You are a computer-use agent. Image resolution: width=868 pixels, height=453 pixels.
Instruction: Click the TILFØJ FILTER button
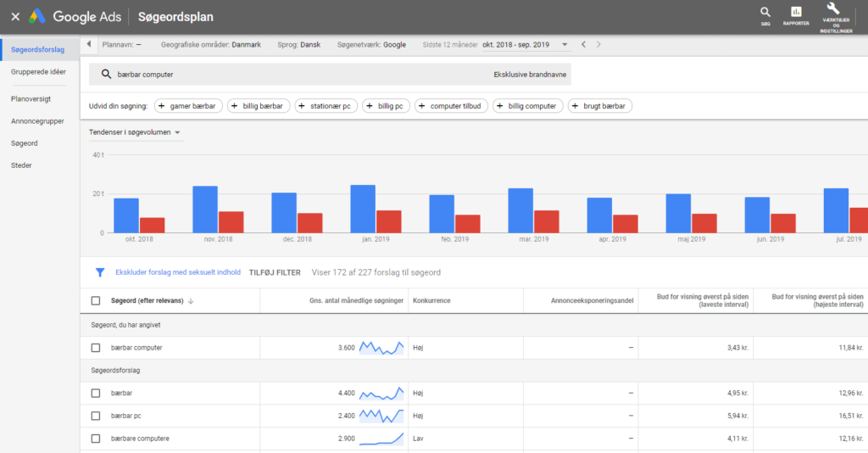point(275,272)
